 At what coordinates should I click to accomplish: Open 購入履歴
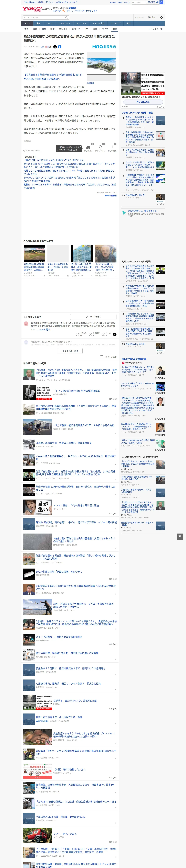(152, 18)
